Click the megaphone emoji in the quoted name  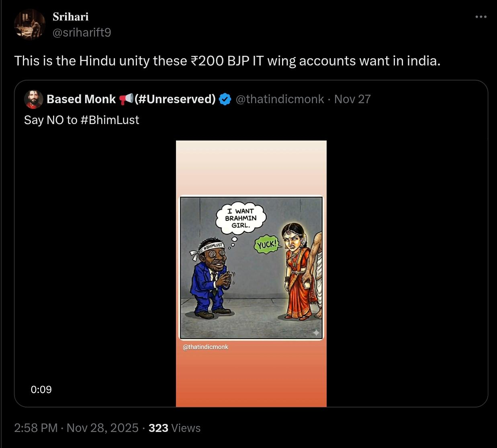click(126, 99)
